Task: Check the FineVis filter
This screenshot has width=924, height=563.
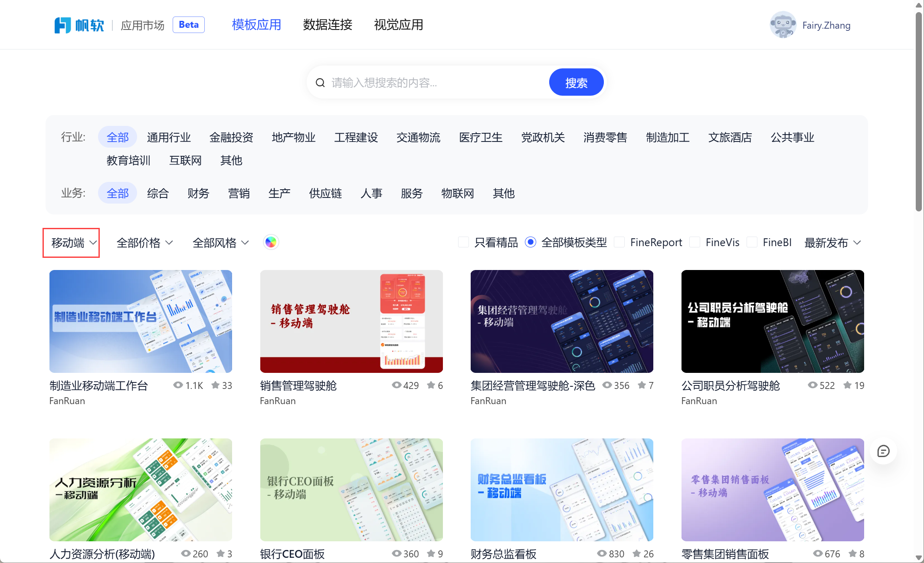Action: (695, 242)
